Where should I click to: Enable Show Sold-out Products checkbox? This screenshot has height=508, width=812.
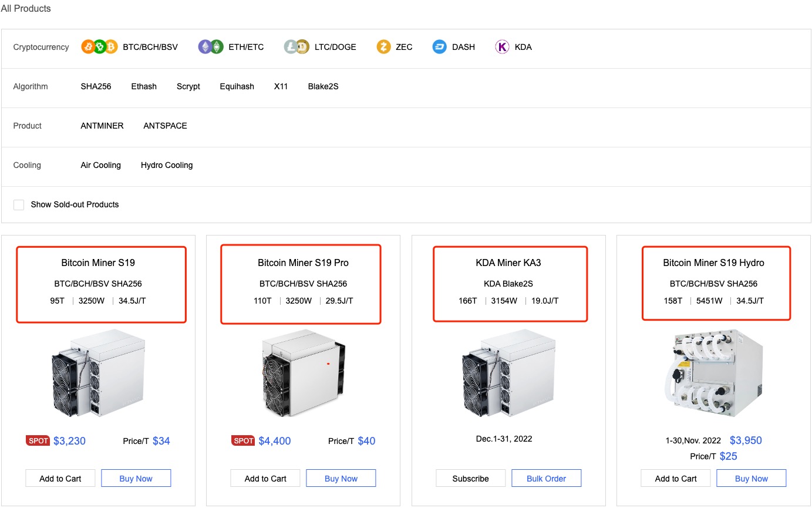(x=19, y=204)
